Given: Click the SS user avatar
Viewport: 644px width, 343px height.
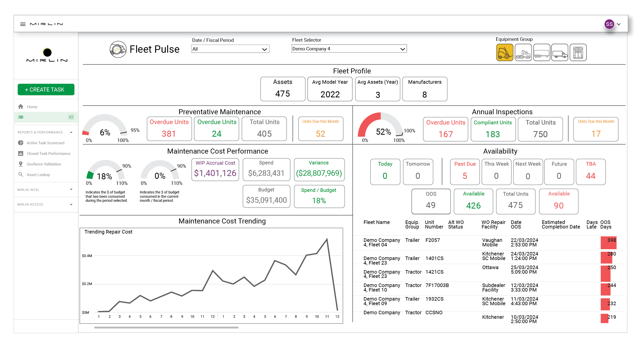Looking at the screenshot, I should [x=609, y=24].
